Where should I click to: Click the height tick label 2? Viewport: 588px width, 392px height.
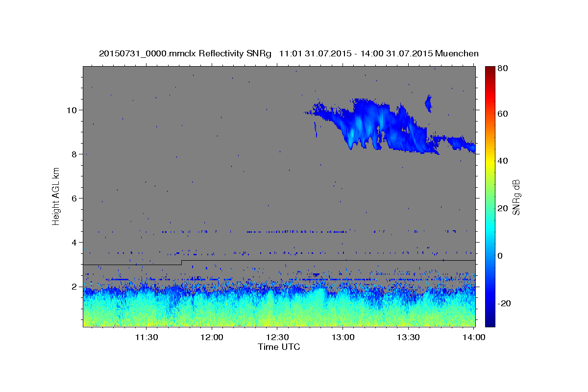pyautogui.click(x=75, y=286)
